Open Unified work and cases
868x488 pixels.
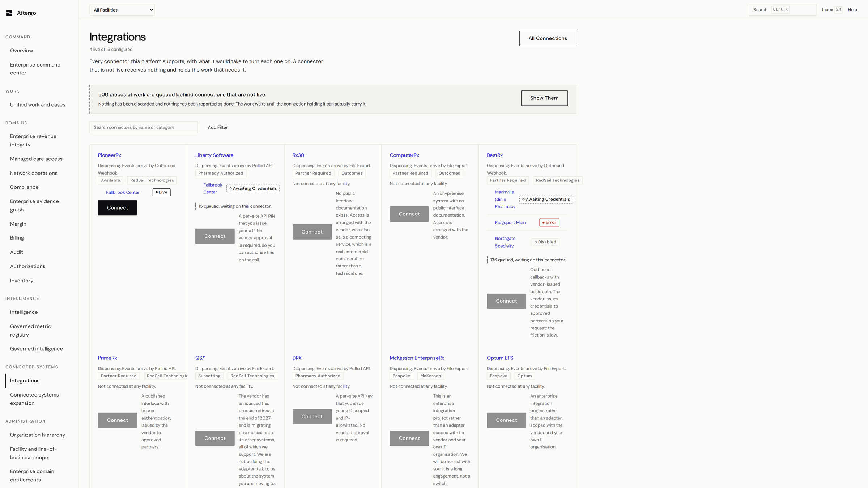[x=38, y=105]
